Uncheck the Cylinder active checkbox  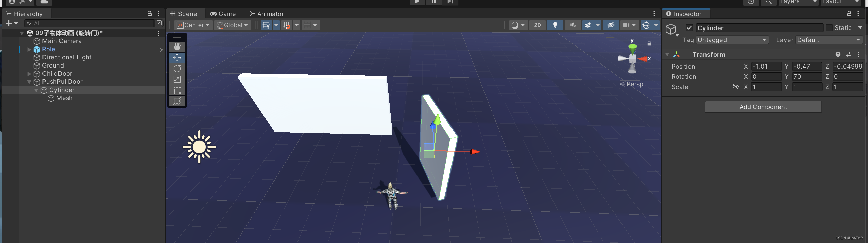(689, 28)
